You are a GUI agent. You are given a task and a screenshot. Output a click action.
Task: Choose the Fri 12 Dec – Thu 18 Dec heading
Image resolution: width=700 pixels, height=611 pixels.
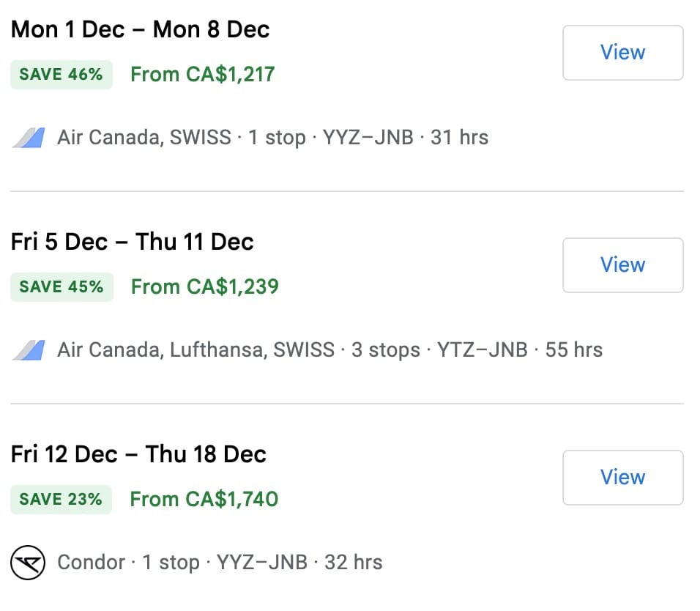(138, 455)
